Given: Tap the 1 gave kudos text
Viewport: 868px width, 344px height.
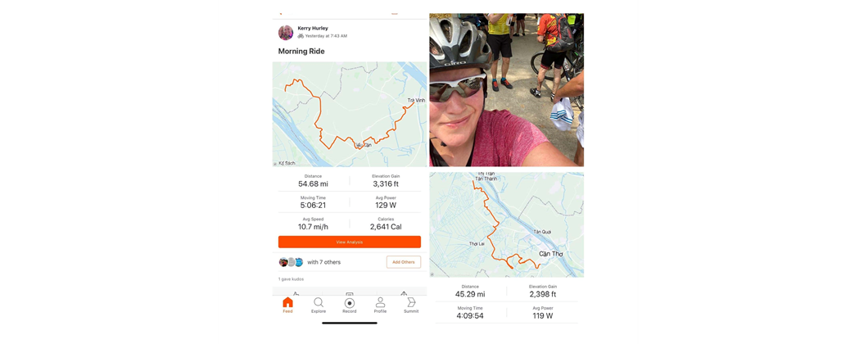Looking at the screenshot, I should coord(291,279).
